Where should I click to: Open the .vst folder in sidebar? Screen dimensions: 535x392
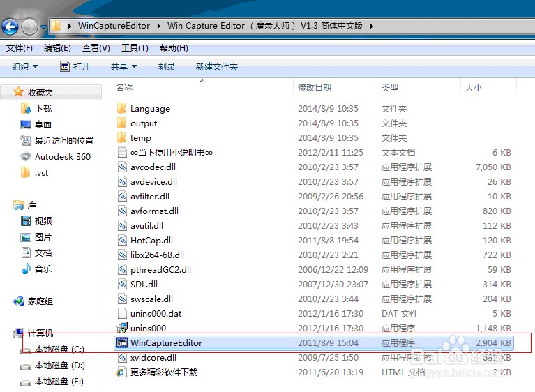[x=34, y=172]
